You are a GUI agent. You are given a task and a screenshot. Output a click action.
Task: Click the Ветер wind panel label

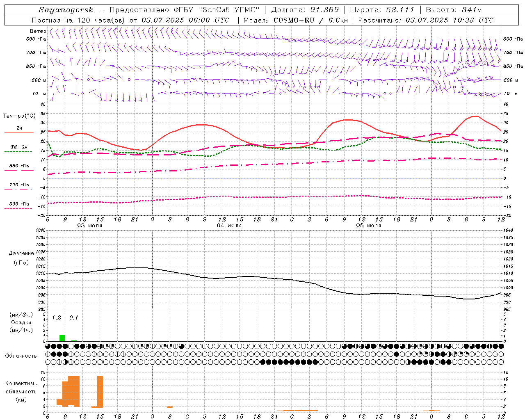38,31
